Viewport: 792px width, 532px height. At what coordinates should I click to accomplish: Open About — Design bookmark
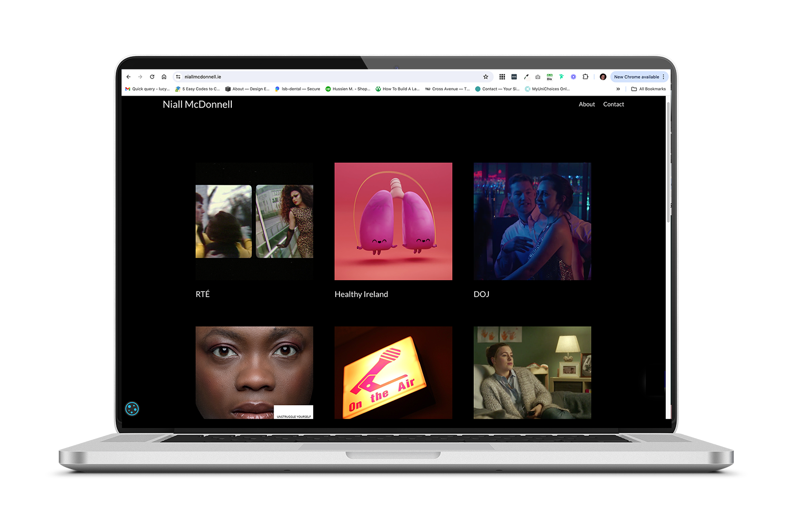[x=247, y=89]
